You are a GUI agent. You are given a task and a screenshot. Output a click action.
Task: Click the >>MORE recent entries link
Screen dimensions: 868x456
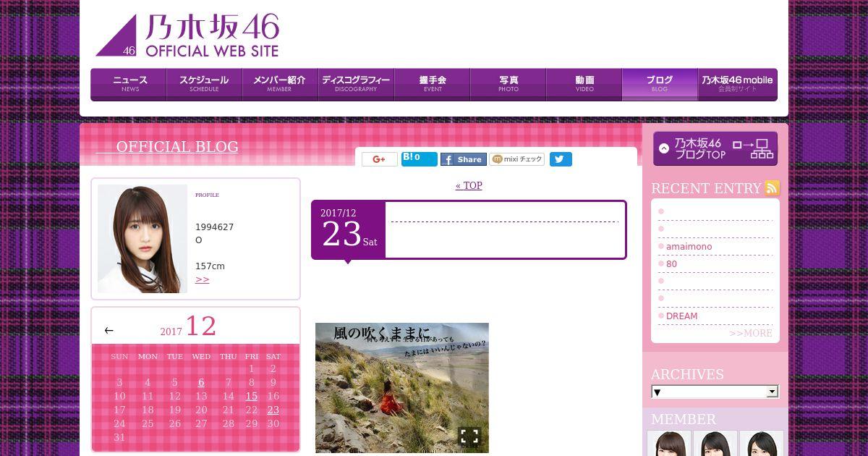751,333
